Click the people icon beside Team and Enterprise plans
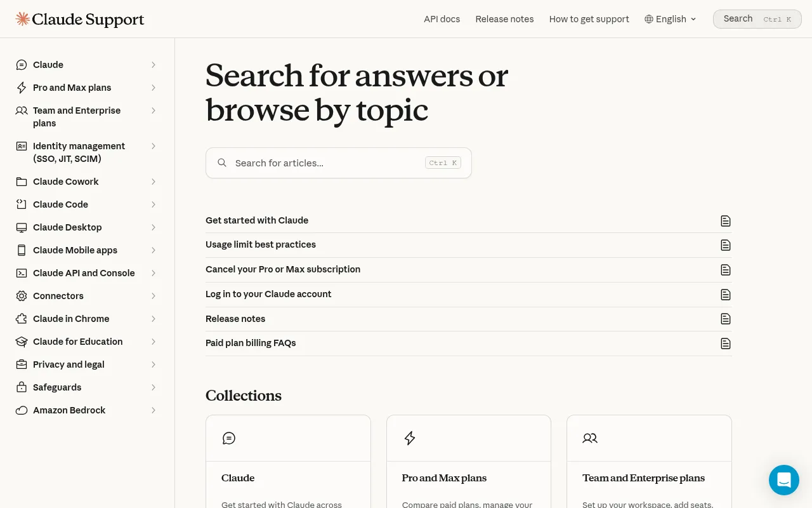The height and width of the screenshot is (508, 812). 22,110
